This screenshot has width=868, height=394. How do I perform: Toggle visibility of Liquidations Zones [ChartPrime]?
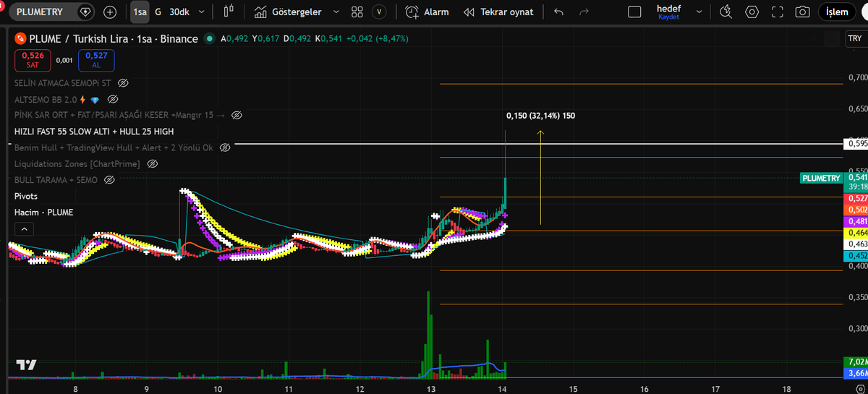tap(152, 164)
